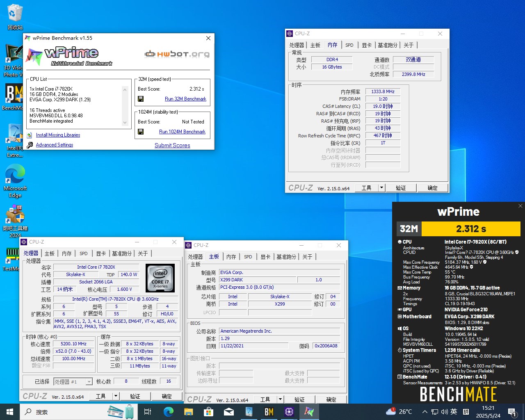
Task: Open 主板 tab in processor CPU-Z window
Action: [50, 253]
